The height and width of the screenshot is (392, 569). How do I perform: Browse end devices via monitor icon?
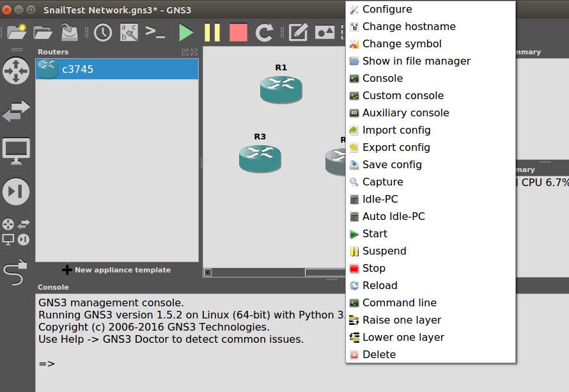click(16, 152)
